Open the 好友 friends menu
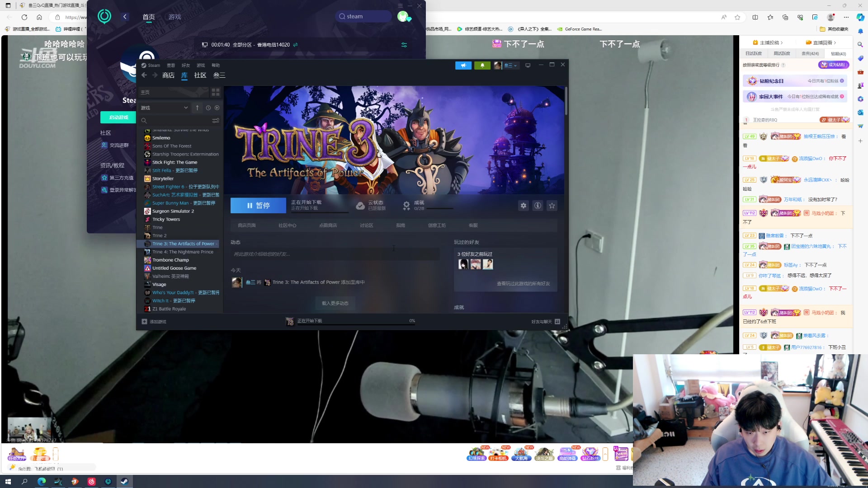This screenshot has height=488, width=868. (x=185, y=66)
